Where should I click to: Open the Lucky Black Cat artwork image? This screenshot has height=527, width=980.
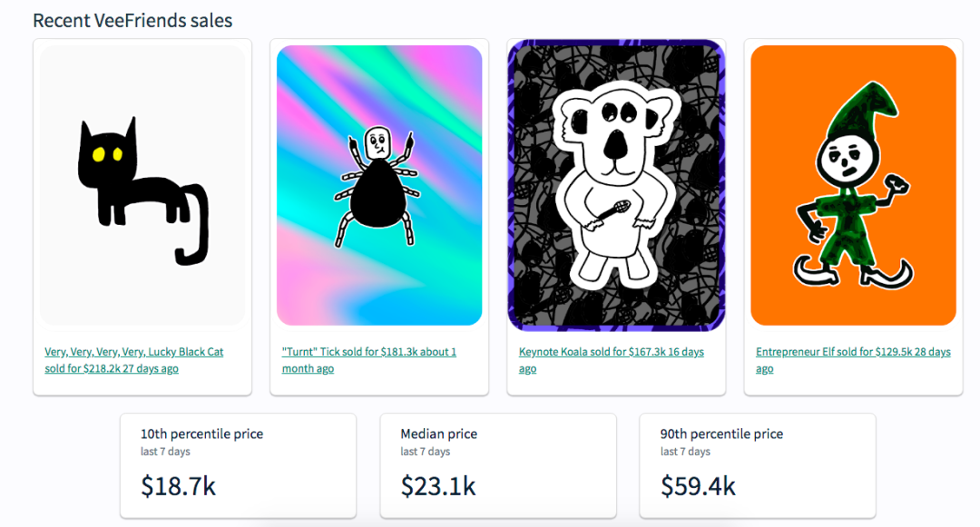tap(142, 186)
